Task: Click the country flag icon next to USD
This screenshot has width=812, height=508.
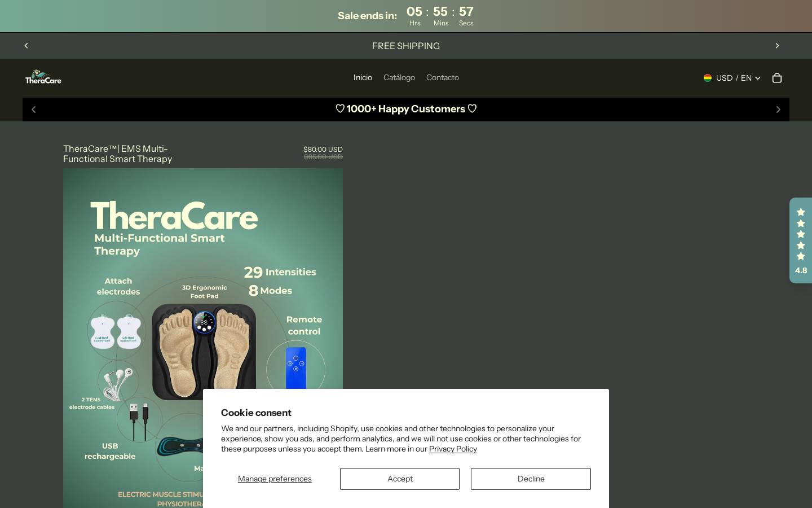Action: click(708, 78)
